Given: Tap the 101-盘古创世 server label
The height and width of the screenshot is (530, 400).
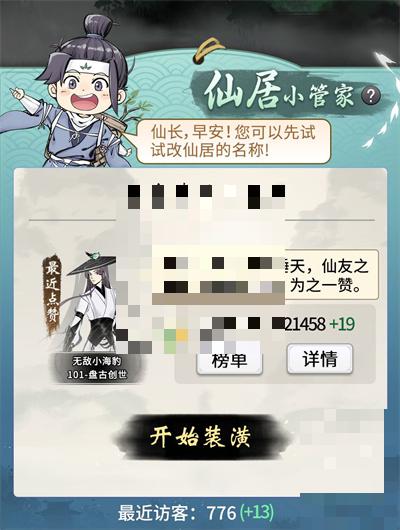Looking at the screenshot, I should click(97, 375).
